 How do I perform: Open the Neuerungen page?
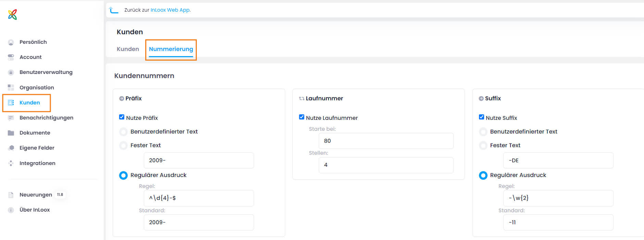pyautogui.click(x=36, y=195)
